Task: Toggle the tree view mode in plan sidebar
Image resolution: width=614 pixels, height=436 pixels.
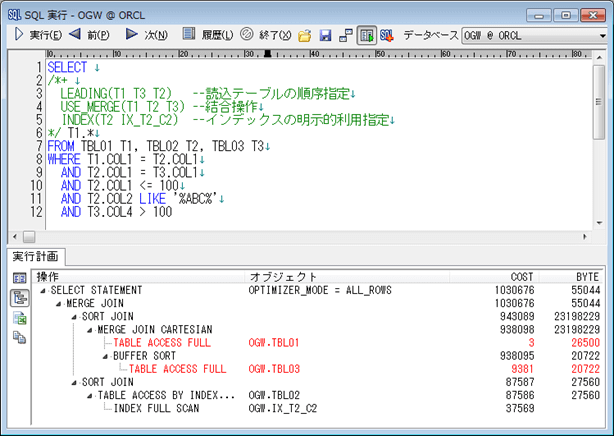Action: click(x=19, y=297)
